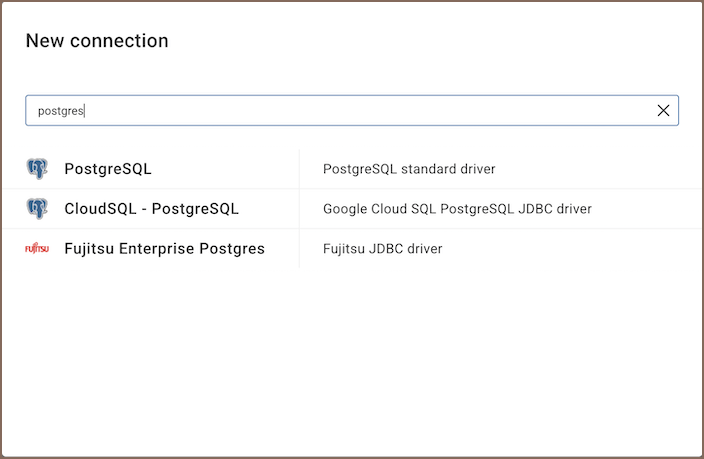The image size is (704, 459).
Task: Click the vertical divider in the PostgreSQL row
Action: [299, 169]
